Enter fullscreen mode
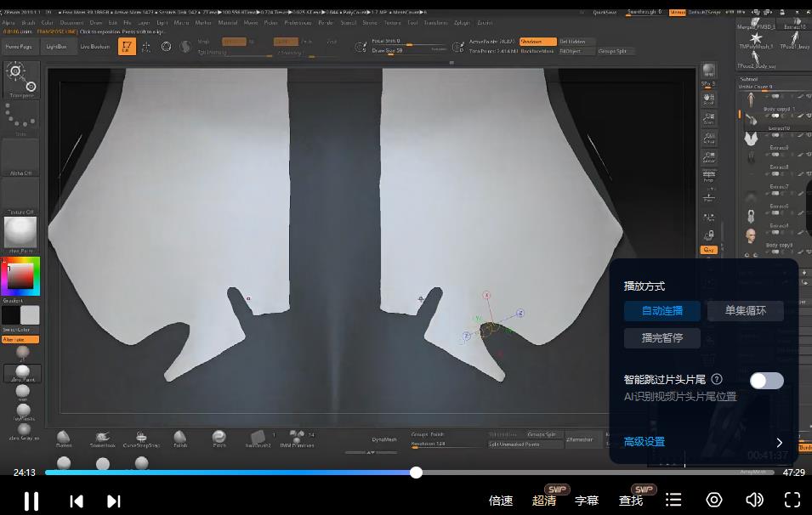This screenshot has height=515, width=812. click(x=792, y=500)
